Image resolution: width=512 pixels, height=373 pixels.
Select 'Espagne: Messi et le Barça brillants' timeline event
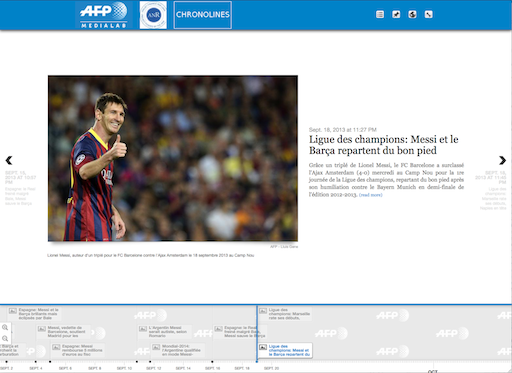click(35, 314)
